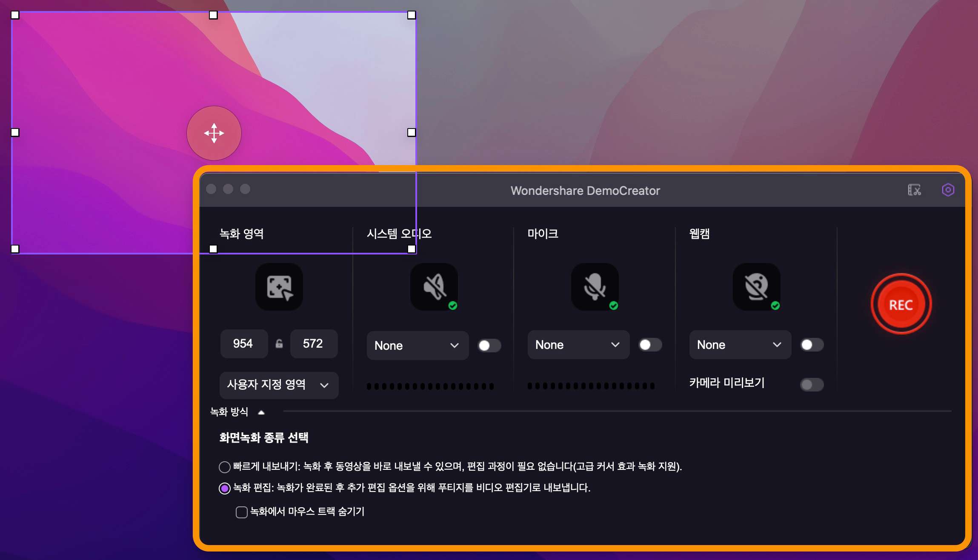Toggle the webcam switch

click(812, 345)
